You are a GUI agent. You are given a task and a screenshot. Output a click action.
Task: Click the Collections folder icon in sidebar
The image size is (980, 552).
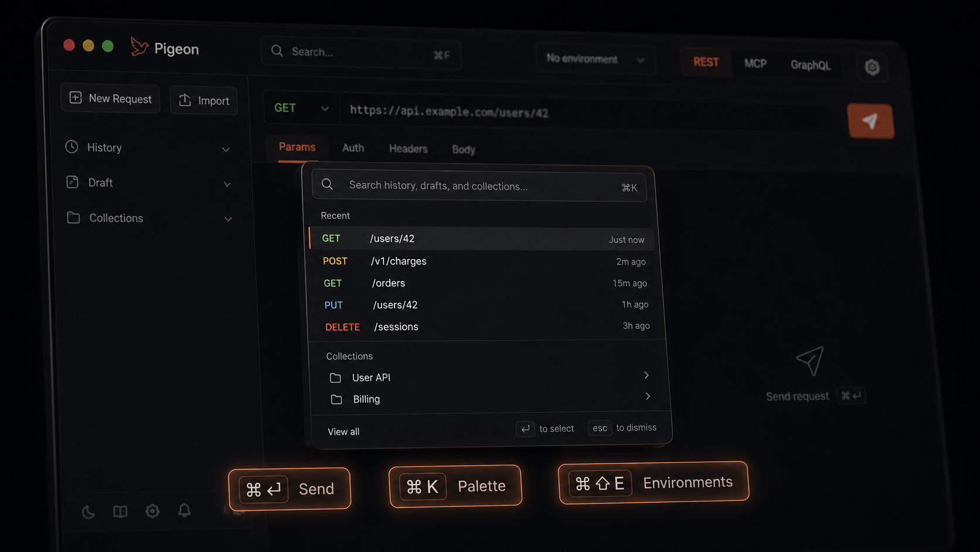(73, 218)
